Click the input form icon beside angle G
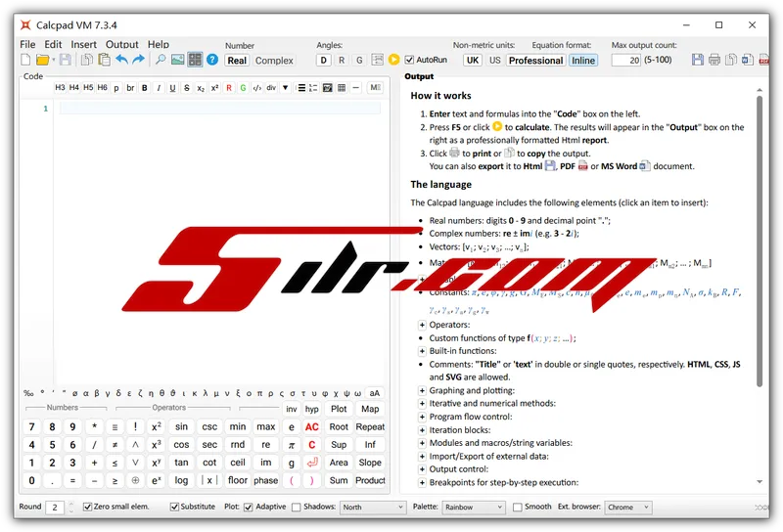Image resolution: width=783 pixels, height=532 pixels. 378,60
